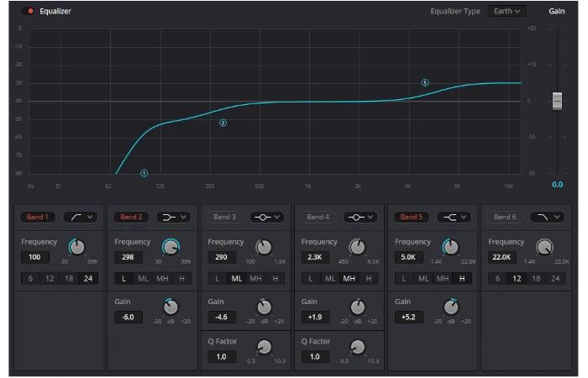Click Band 2 gain field showing -6.0

coord(128,318)
